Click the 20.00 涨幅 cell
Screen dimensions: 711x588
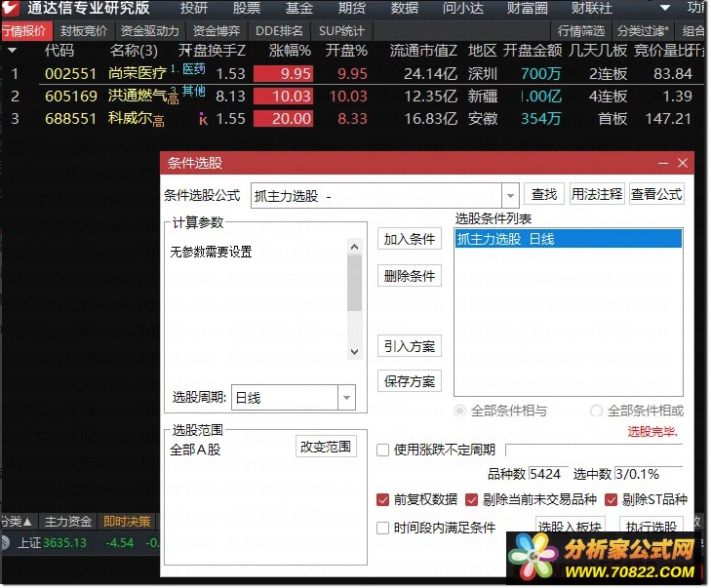283,119
